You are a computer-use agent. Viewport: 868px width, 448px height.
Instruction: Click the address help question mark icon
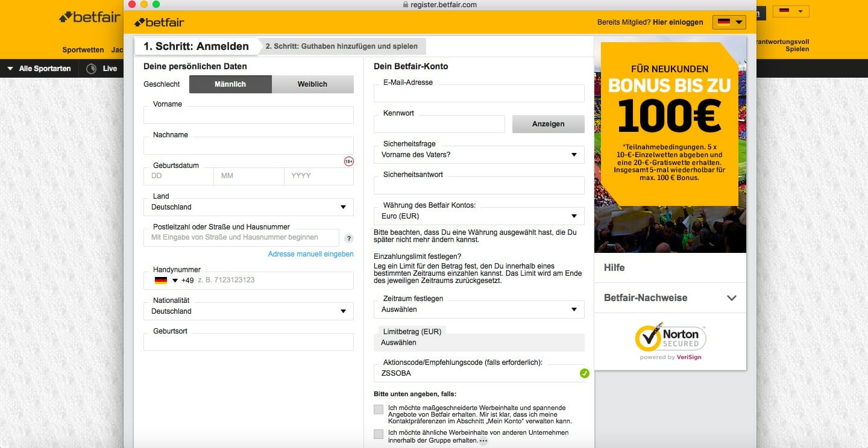coord(349,238)
